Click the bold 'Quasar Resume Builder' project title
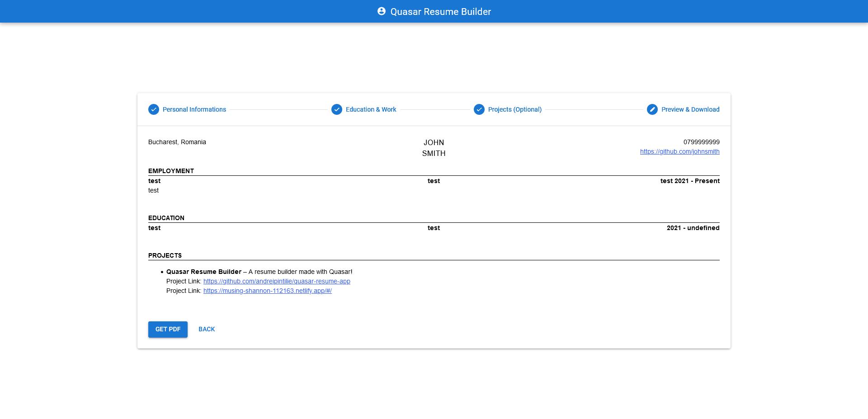 pos(204,272)
